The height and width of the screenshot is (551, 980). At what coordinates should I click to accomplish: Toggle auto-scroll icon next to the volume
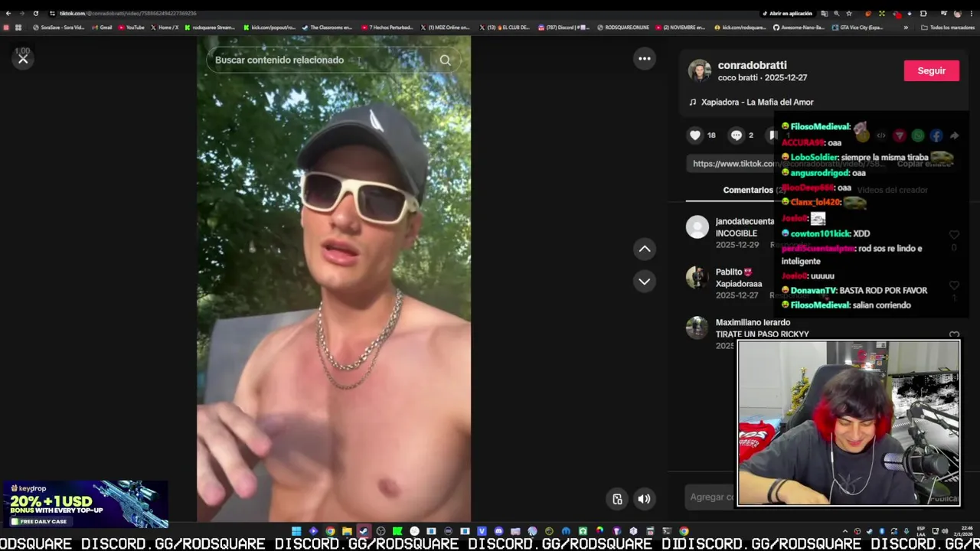[617, 499]
